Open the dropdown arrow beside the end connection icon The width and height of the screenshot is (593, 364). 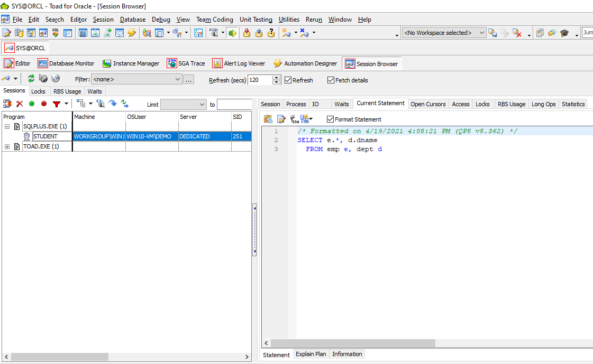click(314, 33)
